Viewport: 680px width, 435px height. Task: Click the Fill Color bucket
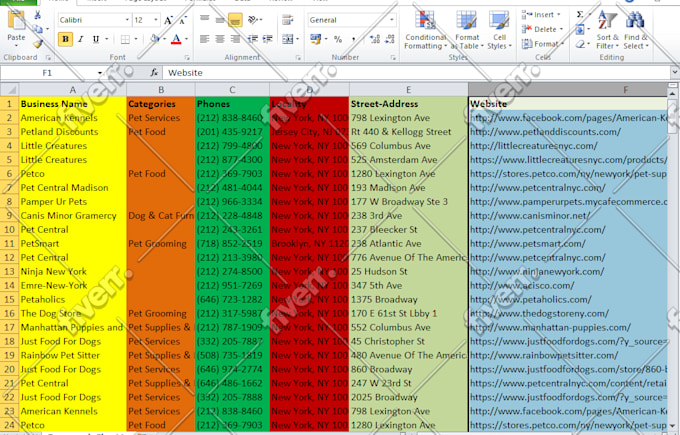[155, 39]
